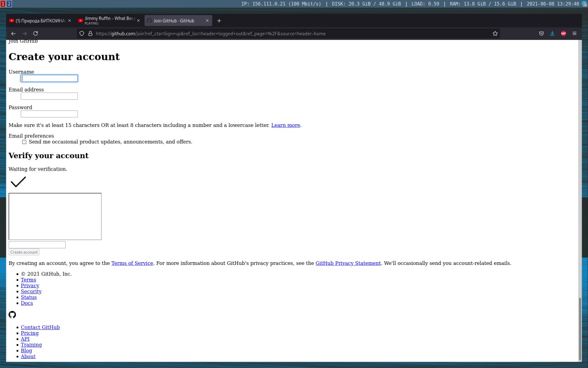588x368 pixels.
Task: Click the Create your account heading
Action: pos(64,57)
